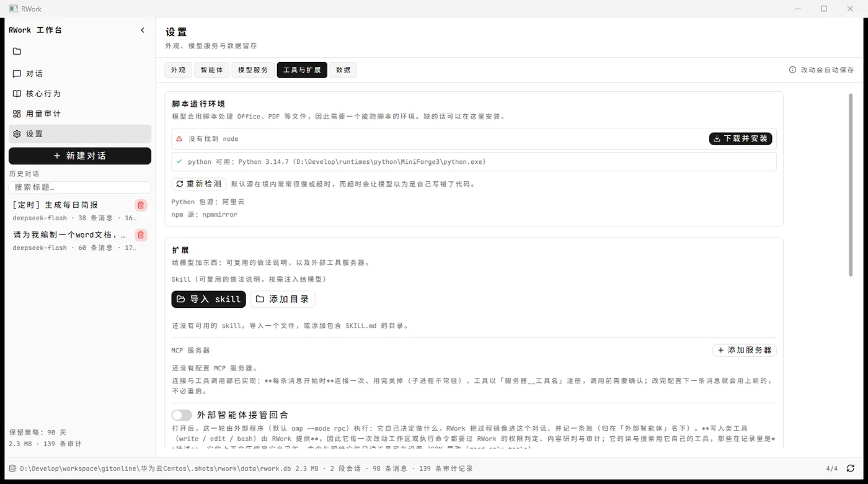Screen dimensions: 868x484
Task: Focus the 搜索标题 search field
Action: tap(80, 187)
